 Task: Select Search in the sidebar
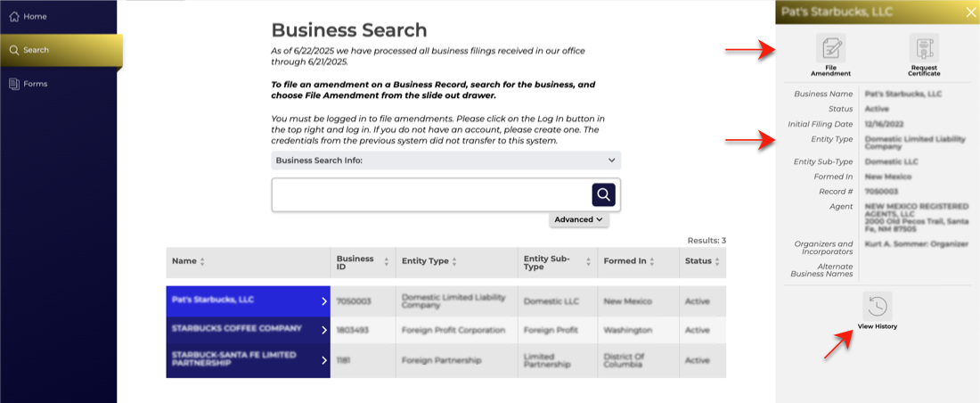click(x=61, y=50)
